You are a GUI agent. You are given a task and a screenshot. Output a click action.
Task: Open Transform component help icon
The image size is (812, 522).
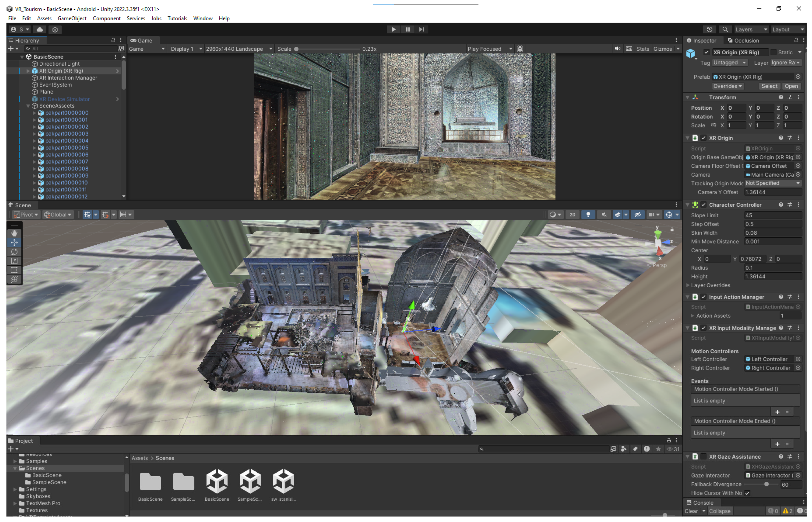click(781, 97)
